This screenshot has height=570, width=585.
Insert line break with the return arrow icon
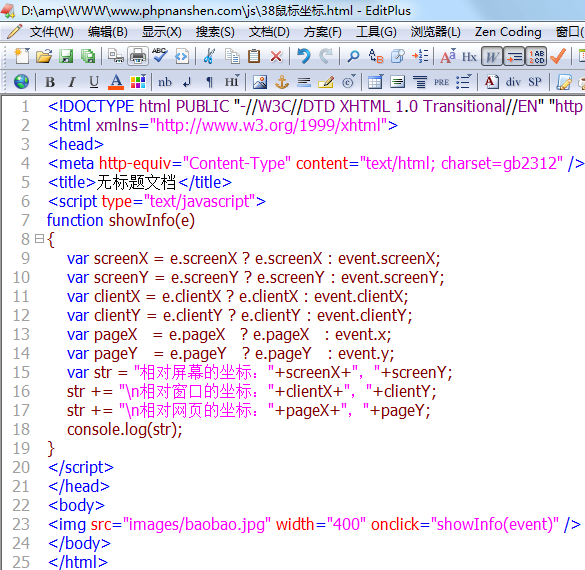pyautogui.click(x=187, y=82)
